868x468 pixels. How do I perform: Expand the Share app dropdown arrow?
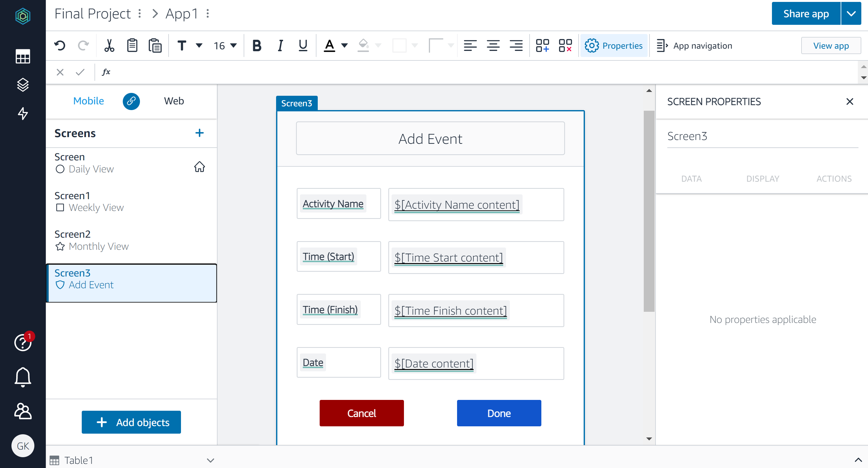(x=851, y=13)
